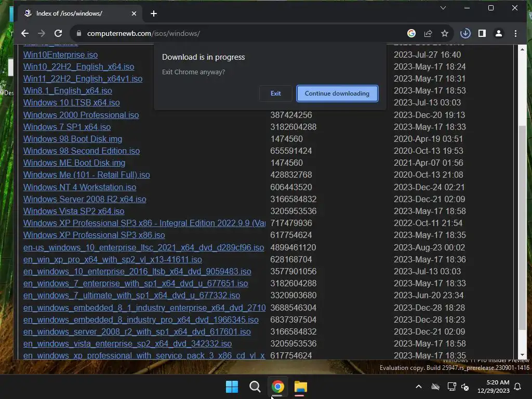532x399 pixels.
Task: Click the Chrome taskbar icon
Action: (277, 387)
